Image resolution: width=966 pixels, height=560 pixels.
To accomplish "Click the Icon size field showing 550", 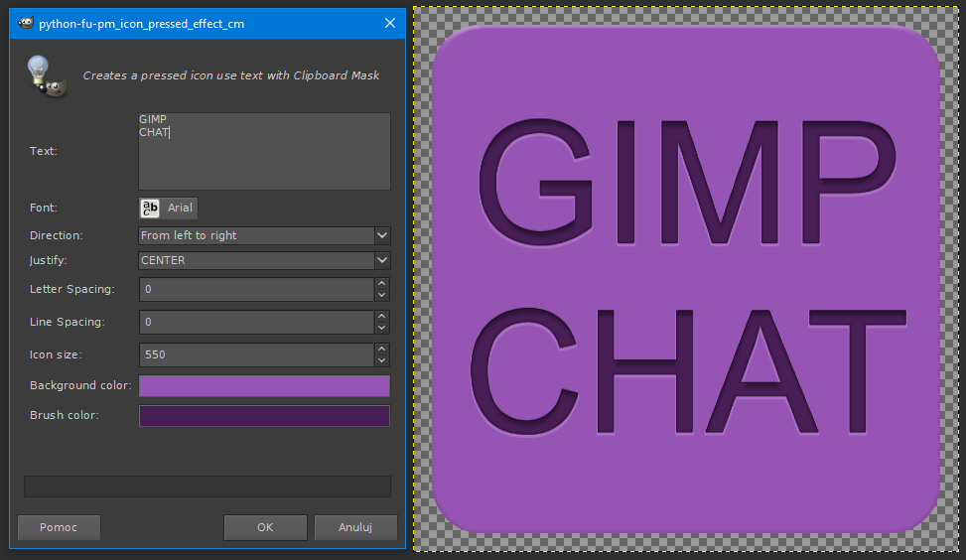I will [x=256, y=354].
